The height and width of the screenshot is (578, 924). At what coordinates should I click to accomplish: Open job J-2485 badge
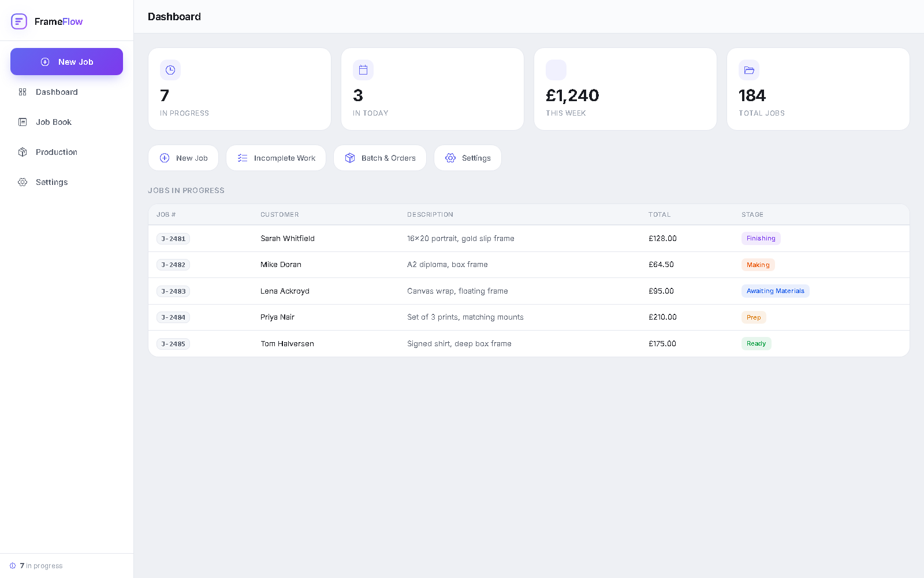point(173,344)
